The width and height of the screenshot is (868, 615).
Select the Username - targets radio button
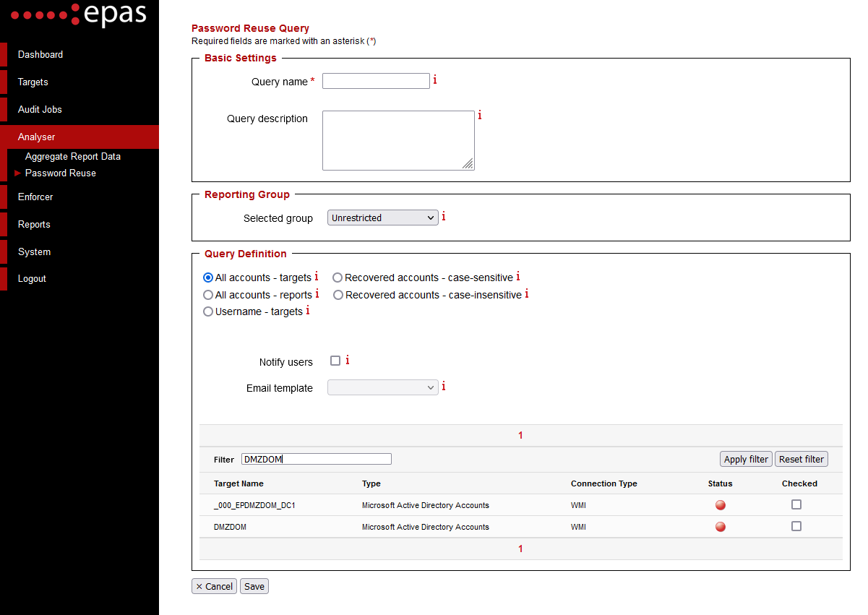(x=208, y=311)
